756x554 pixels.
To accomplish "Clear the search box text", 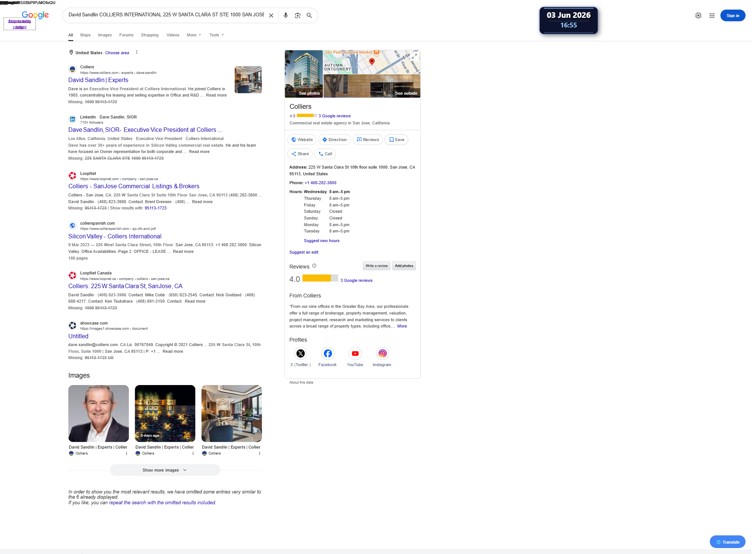I will (x=271, y=16).
